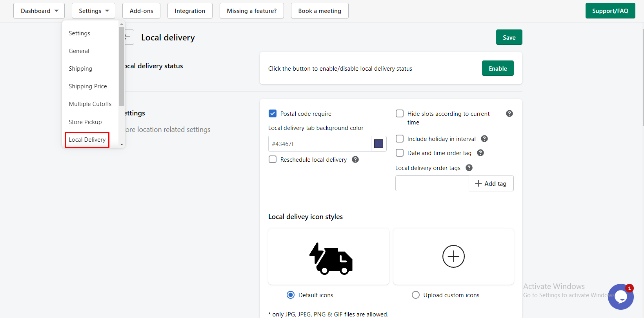Screen dimensions: 644x318
Task: Open Support/FAQ
Action: [610, 11]
